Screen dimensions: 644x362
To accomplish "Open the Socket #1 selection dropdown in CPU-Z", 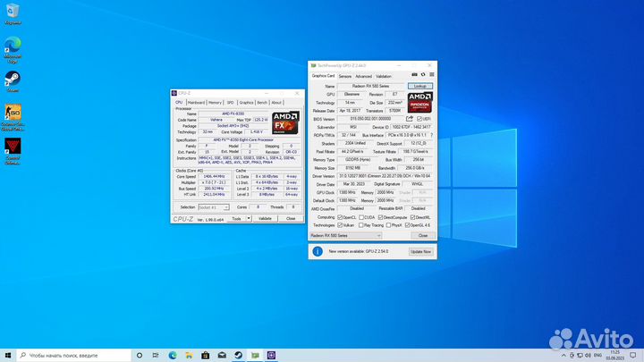I will pos(214,207).
